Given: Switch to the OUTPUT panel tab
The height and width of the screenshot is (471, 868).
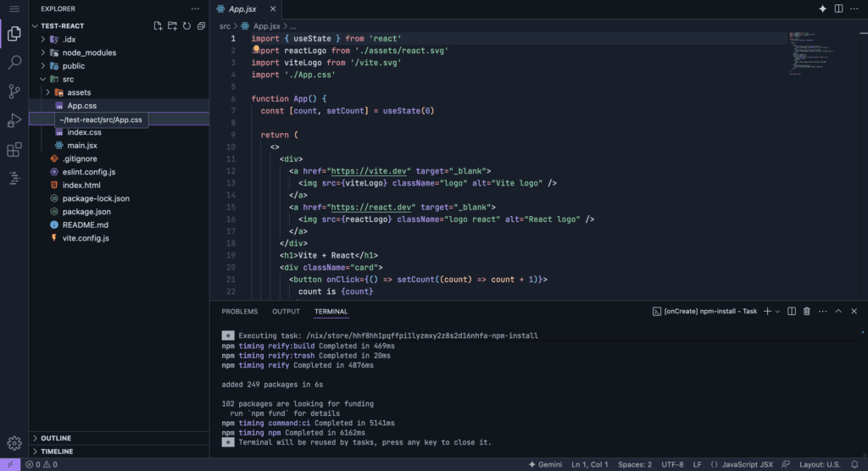Looking at the screenshot, I should click(286, 312).
